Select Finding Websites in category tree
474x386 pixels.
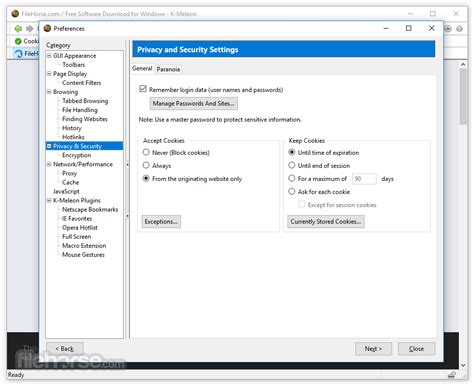pos(85,119)
